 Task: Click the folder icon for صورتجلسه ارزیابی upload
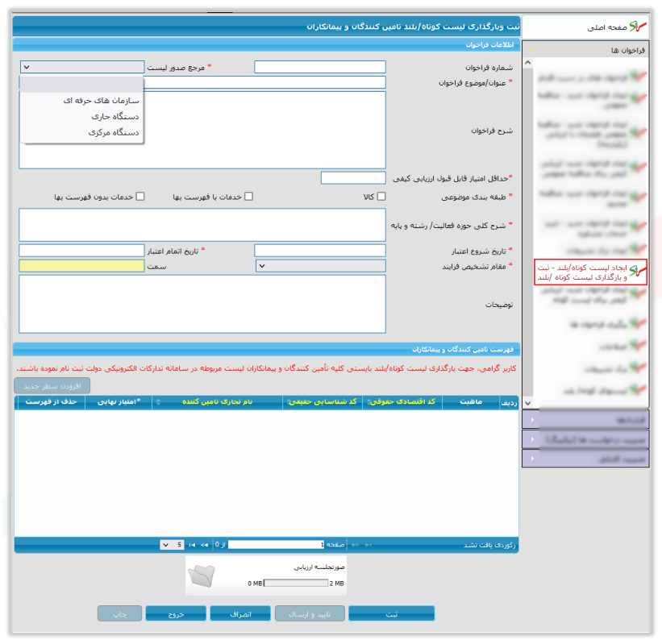pyautogui.click(x=202, y=575)
